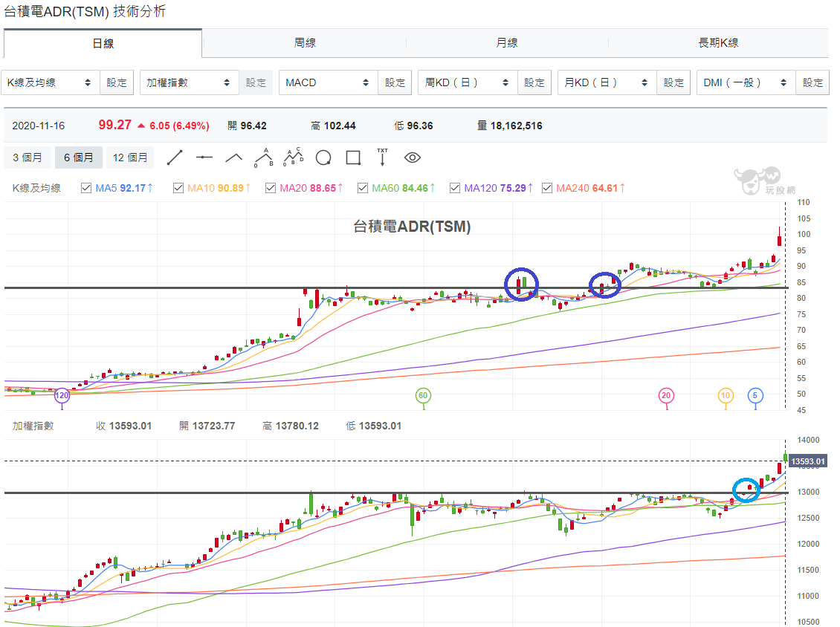840x627 pixels.
Task: Open 設定 beside DMI dropdown
Action: point(812,82)
